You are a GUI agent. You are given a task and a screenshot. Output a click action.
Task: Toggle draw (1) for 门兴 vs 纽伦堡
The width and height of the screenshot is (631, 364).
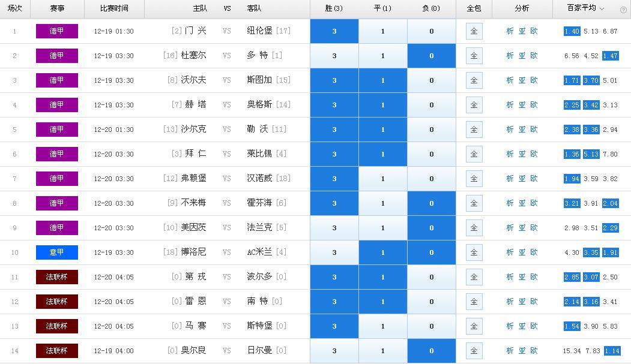tap(382, 31)
